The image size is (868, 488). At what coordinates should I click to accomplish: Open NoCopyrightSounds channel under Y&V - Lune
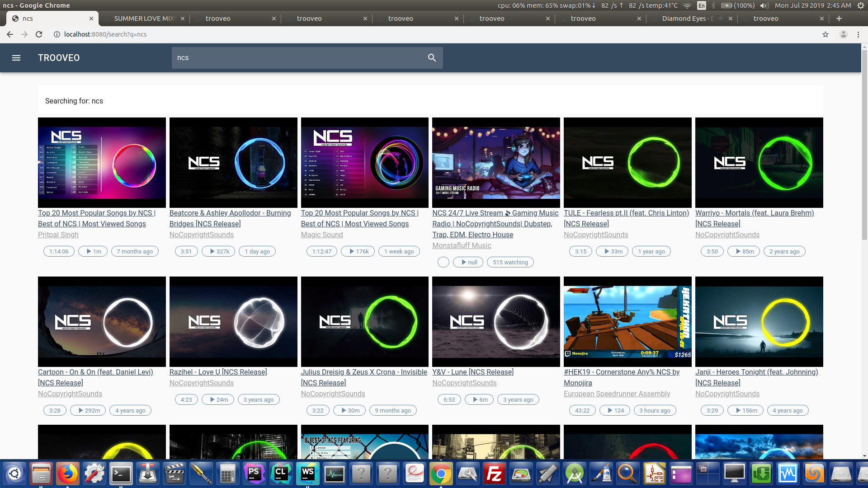tap(464, 383)
